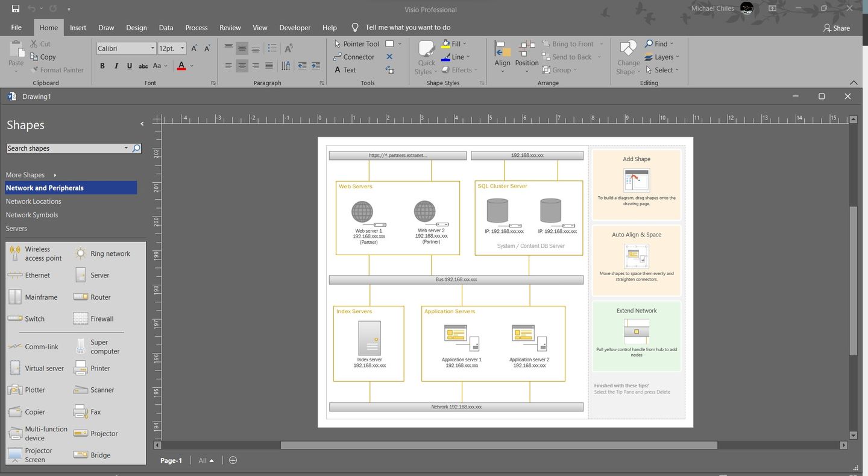The height and width of the screenshot is (476, 868).
Task: Select the Page-1 tab
Action: (171, 460)
